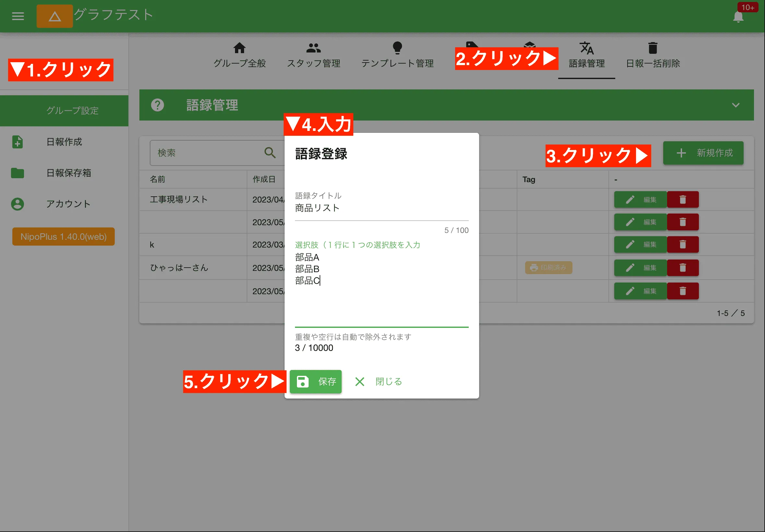This screenshot has height=532, width=765.
Task: Click the help icon on the 語録管理 header
Action: coord(158,105)
